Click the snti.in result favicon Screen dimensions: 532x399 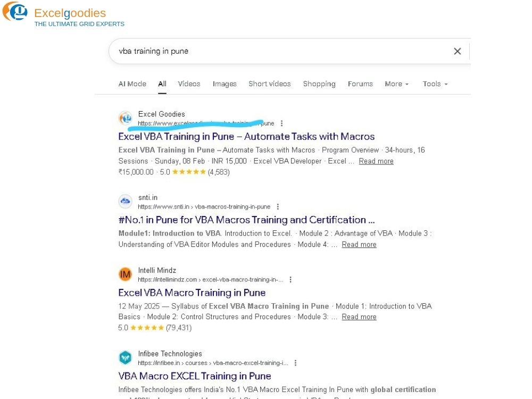point(125,202)
